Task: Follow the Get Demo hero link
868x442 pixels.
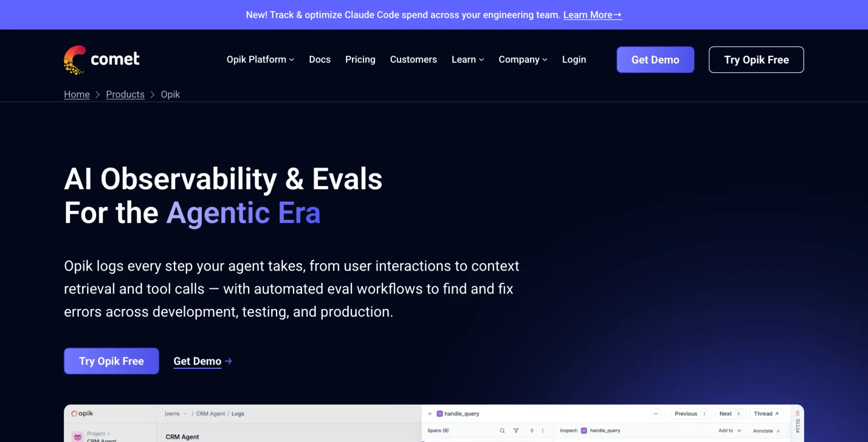Action: 202,361
